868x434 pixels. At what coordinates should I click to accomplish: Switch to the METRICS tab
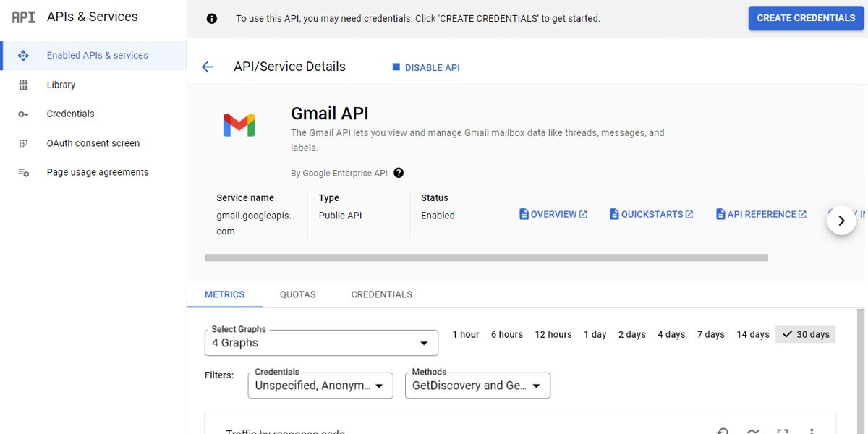coord(224,294)
